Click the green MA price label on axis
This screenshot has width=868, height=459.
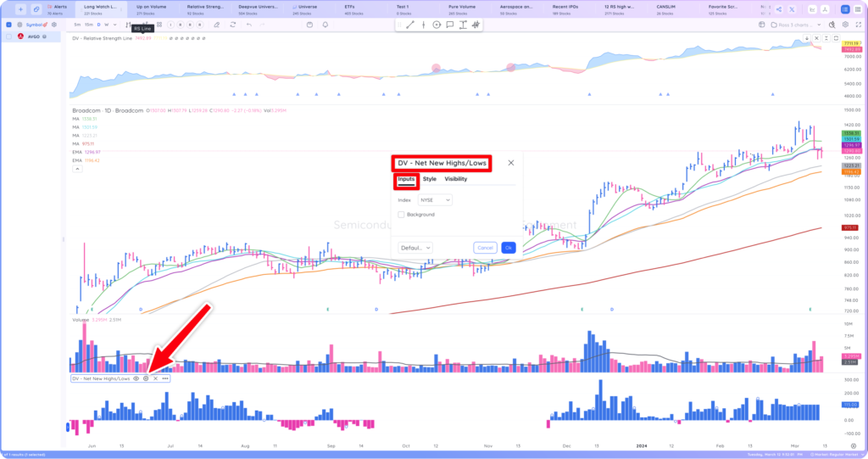pyautogui.click(x=851, y=133)
